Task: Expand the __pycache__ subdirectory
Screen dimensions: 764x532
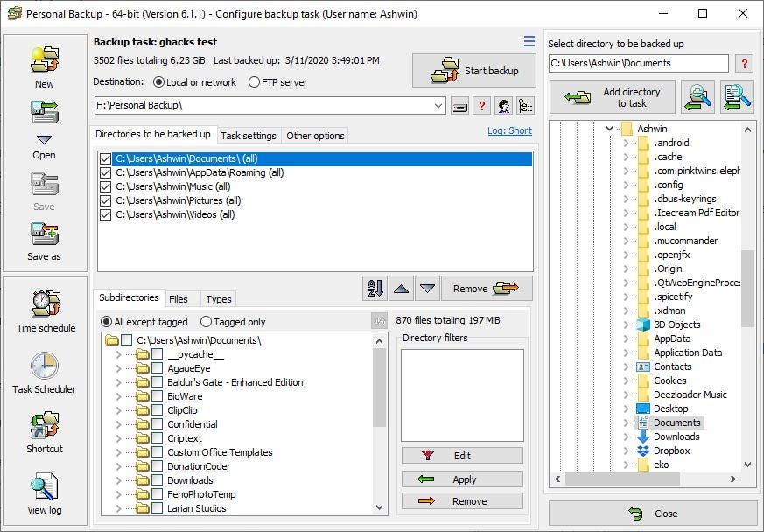Action: (x=118, y=354)
